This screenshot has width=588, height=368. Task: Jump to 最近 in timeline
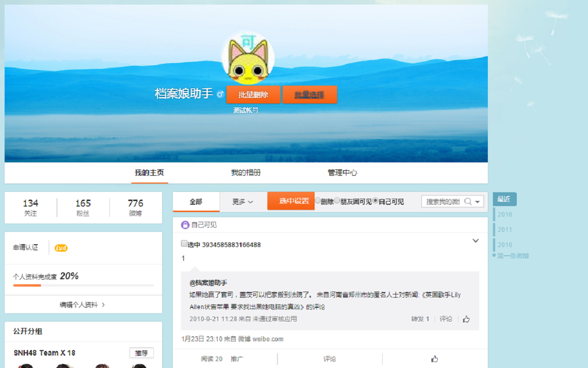(x=504, y=199)
